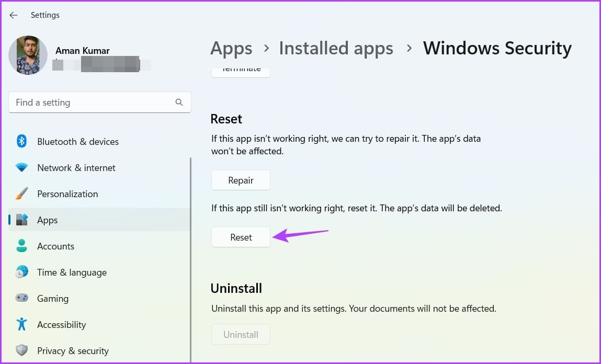Click the Reset section heading
Screen dimensions: 601x364
tap(226, 119)
